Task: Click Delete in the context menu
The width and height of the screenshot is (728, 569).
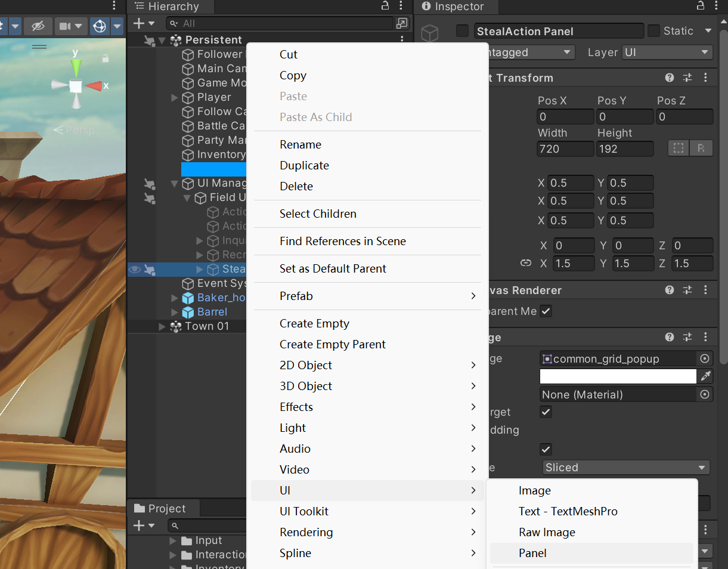Action: tap(296, 186)
